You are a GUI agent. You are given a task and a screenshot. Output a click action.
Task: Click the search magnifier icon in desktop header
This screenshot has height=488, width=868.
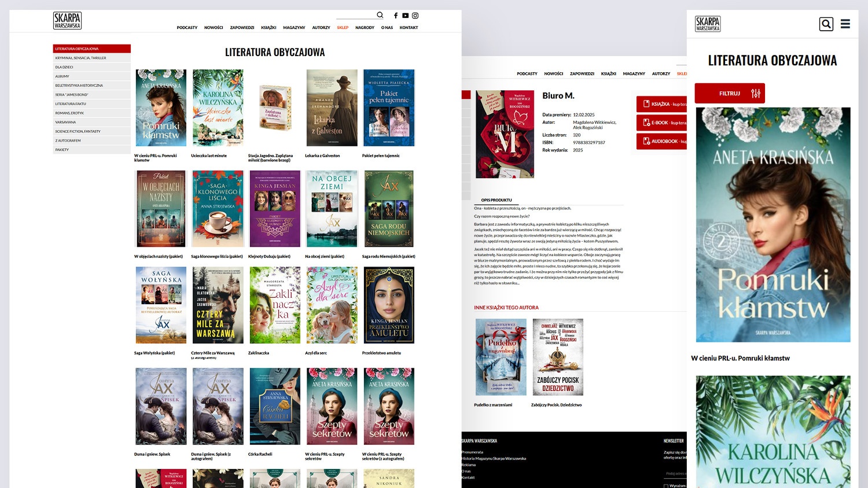(380, 15)
